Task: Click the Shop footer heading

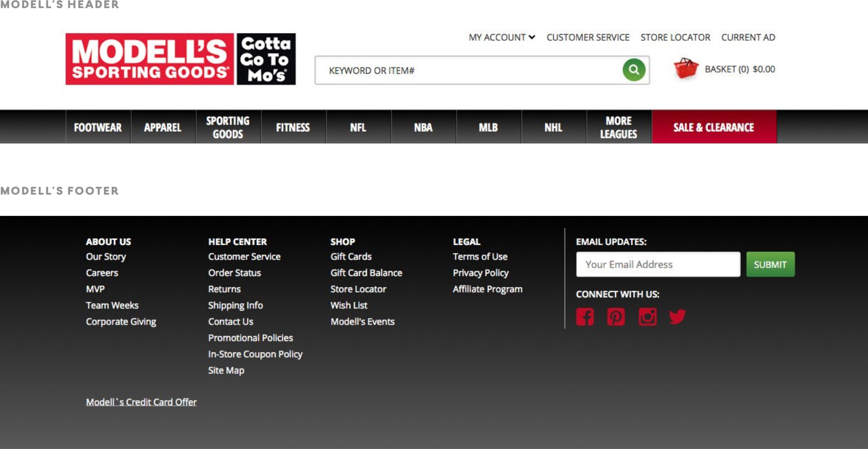Action: click(x=343, y=242)
